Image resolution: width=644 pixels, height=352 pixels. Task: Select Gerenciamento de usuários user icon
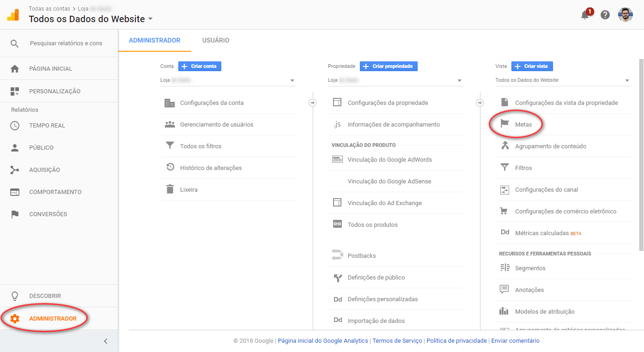170,124
